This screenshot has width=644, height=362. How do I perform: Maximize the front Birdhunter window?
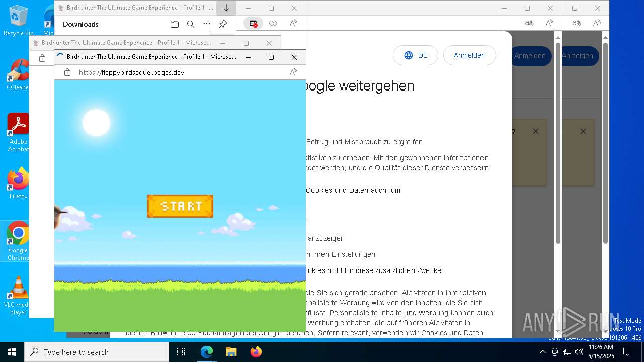271,57
